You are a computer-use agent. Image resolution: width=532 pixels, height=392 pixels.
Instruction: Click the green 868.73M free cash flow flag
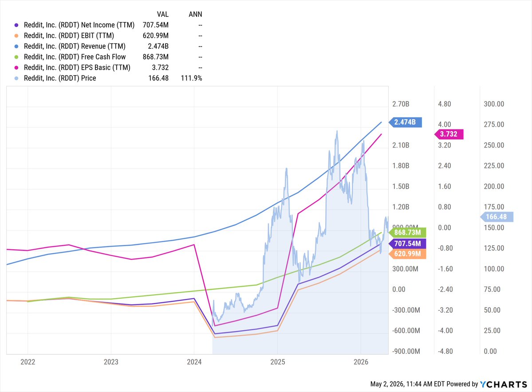[407, 233]
